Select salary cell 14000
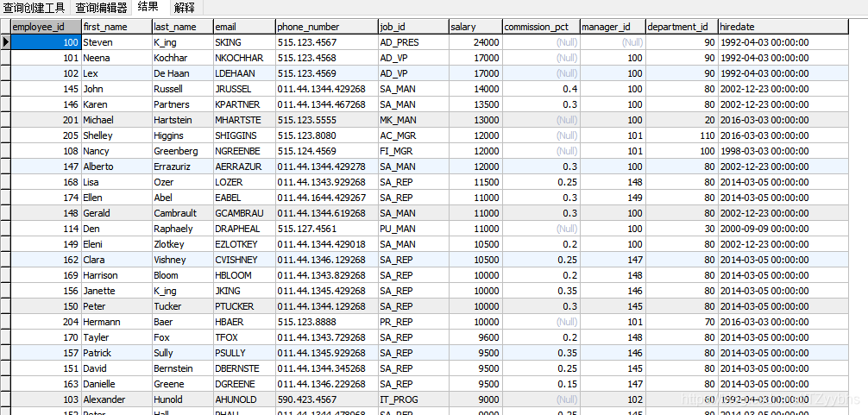868x415 pixels. coord(475,89)
